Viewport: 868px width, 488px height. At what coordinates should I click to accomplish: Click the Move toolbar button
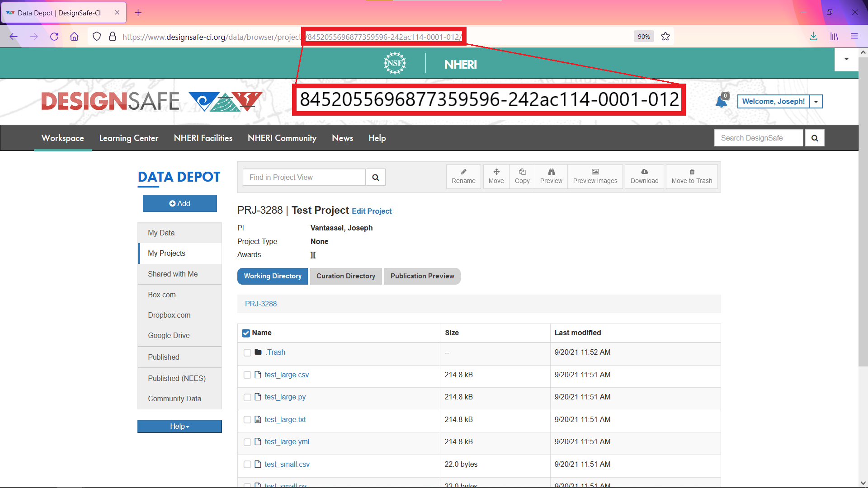[496, 177]
